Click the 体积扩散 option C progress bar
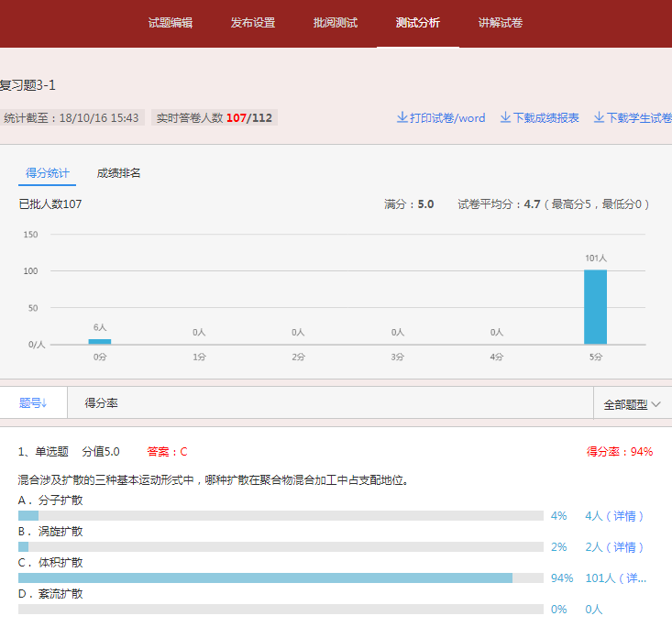This screenshot has width=672, height=638. coord(281,578)
